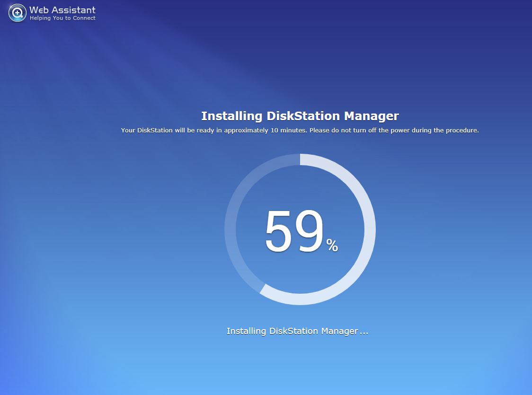This screenshot has width=532, height=395.
Task: Click the Web Assistant magnifier logo icon
Action: pyautogui.click(x=18, y=13)
